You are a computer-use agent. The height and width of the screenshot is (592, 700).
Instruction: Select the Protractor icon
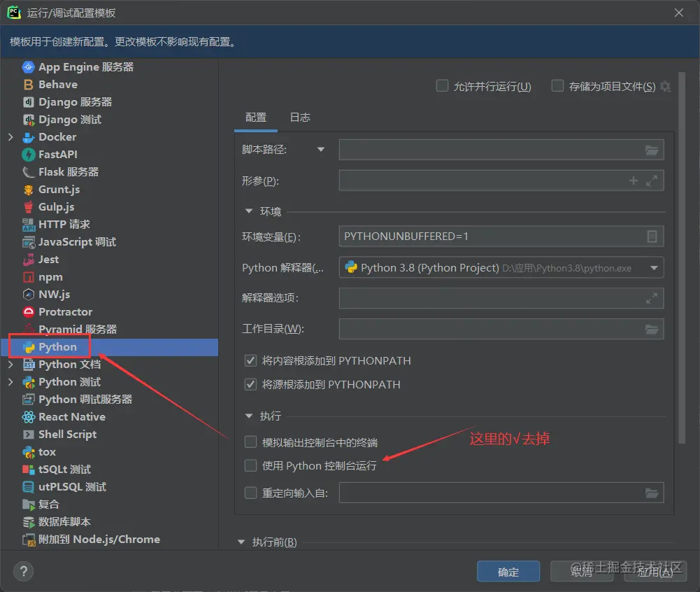pos(28,312)
